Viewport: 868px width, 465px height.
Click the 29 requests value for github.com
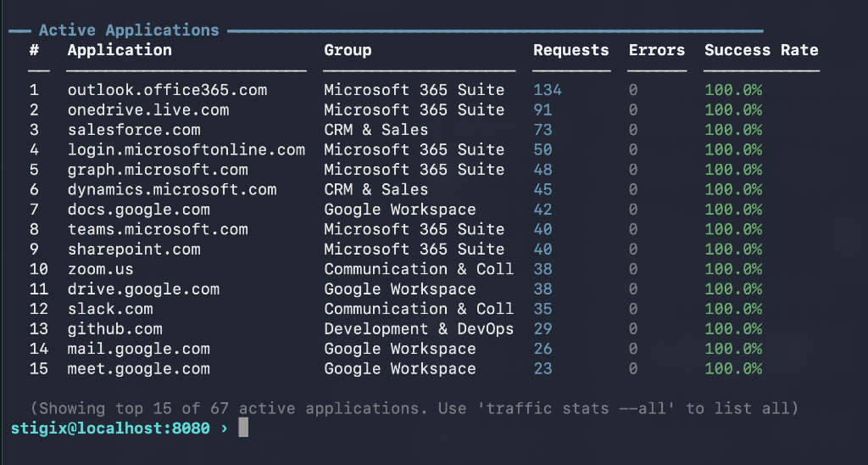[543, 329]
